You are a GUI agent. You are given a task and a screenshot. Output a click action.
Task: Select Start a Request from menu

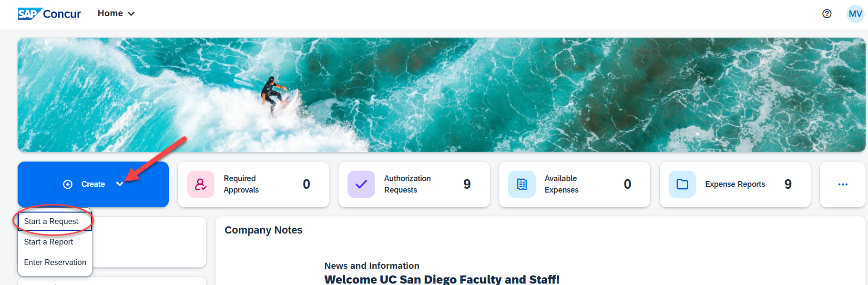click(51, 222)
